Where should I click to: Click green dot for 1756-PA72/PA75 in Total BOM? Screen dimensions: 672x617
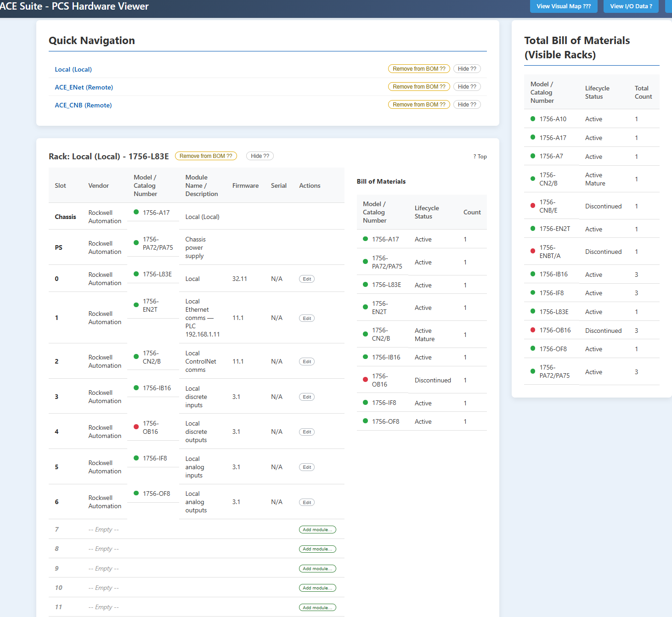coord(533,371)
